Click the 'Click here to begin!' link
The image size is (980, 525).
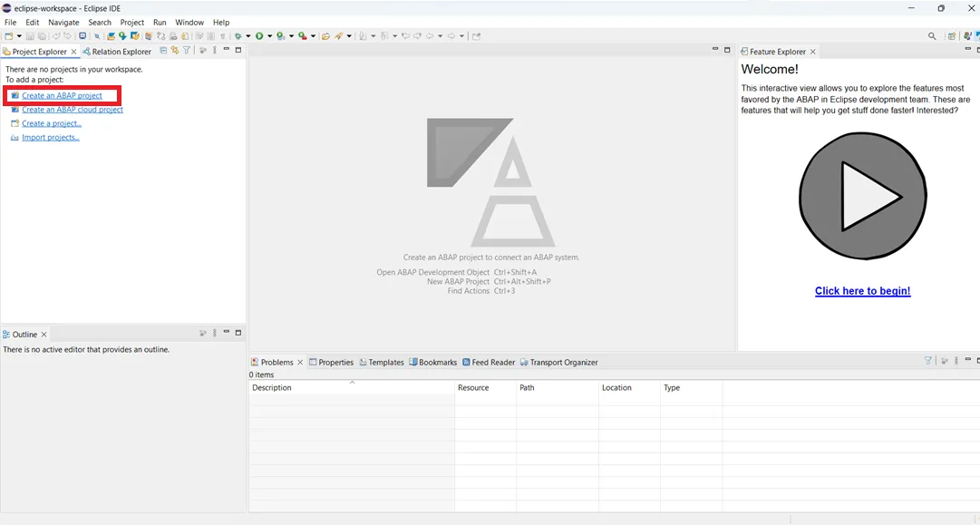click(862, 291)
